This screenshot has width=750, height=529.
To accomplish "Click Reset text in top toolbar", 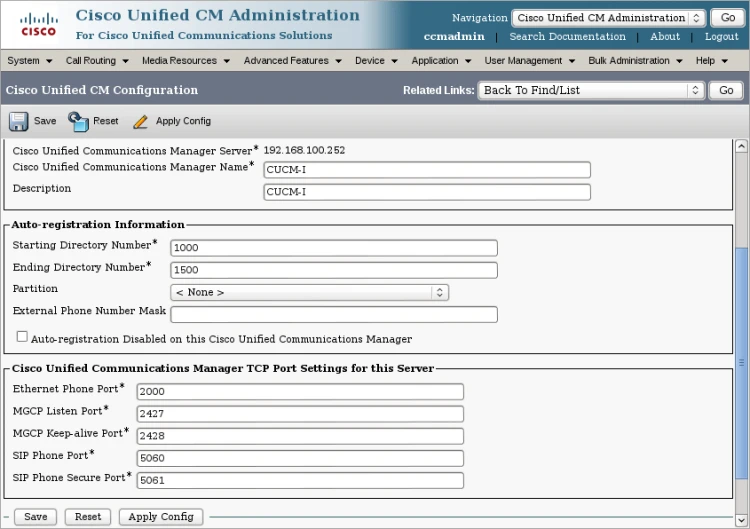I will coord(106,121).
